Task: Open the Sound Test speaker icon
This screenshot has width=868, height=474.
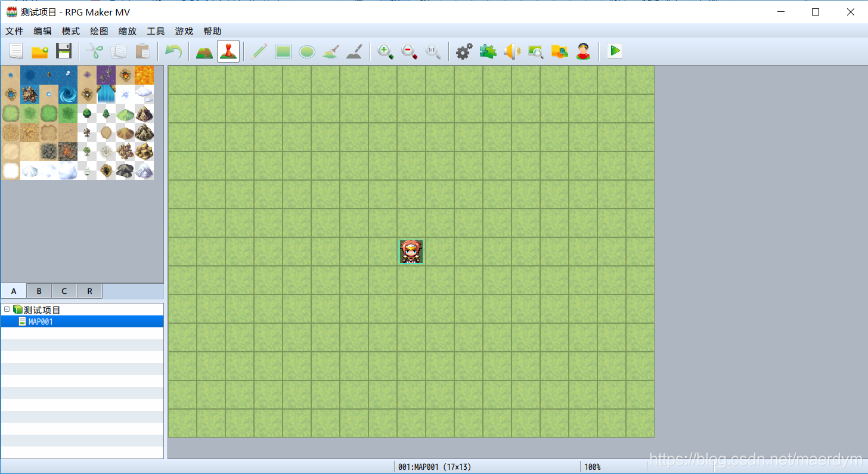Action: (x=511, y=51)
